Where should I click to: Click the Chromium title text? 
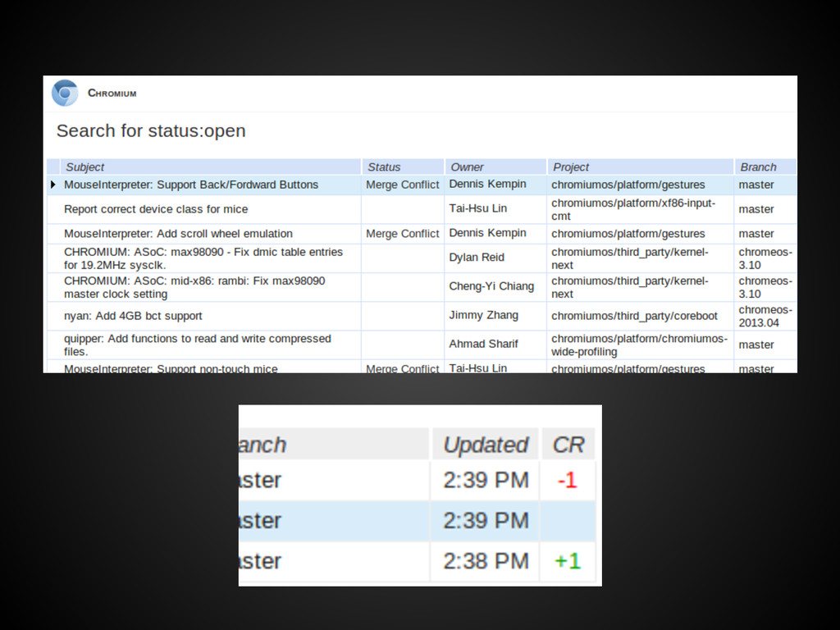click(112, 94)
